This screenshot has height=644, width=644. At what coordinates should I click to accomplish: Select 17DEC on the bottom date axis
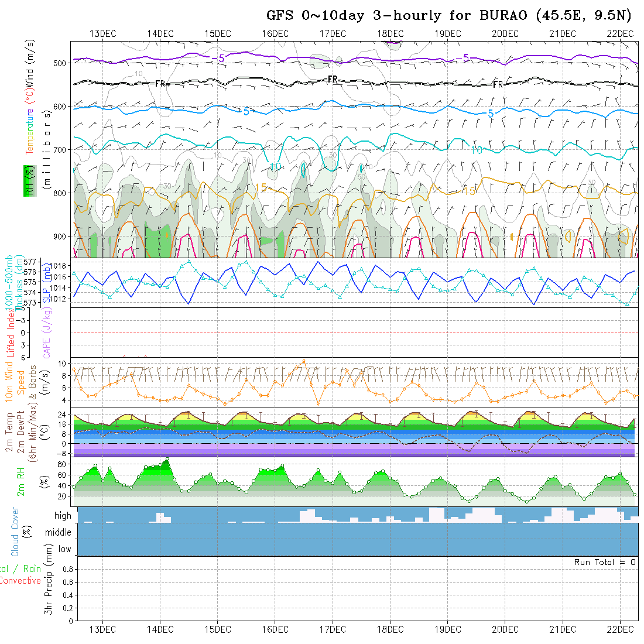pyautogui.click(x=333, y=629)
